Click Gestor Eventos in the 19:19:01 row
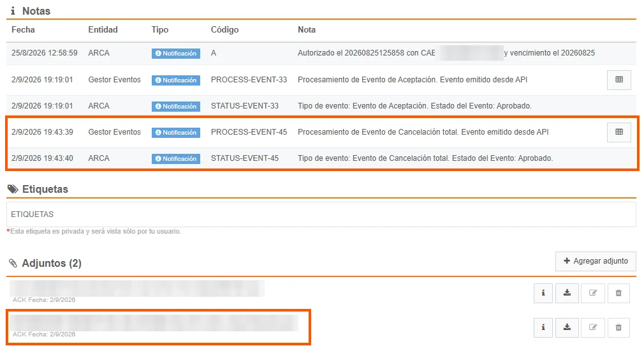Viewport: 644px width, 353px height. click(115, 80)
